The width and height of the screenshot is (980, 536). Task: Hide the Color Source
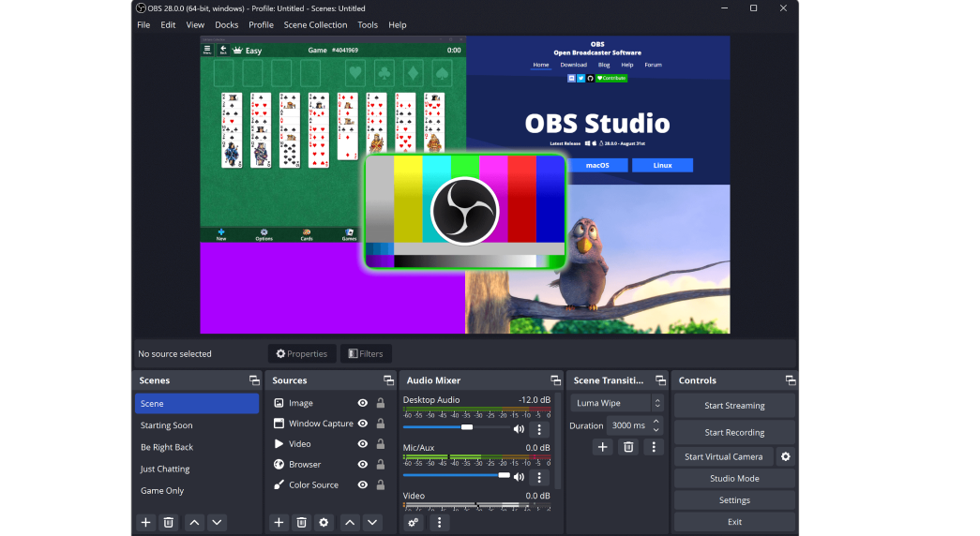(363, 484)
